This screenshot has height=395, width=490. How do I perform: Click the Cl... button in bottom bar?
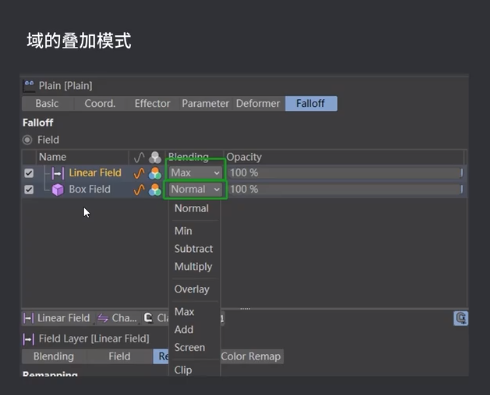(x=156, y=318)
